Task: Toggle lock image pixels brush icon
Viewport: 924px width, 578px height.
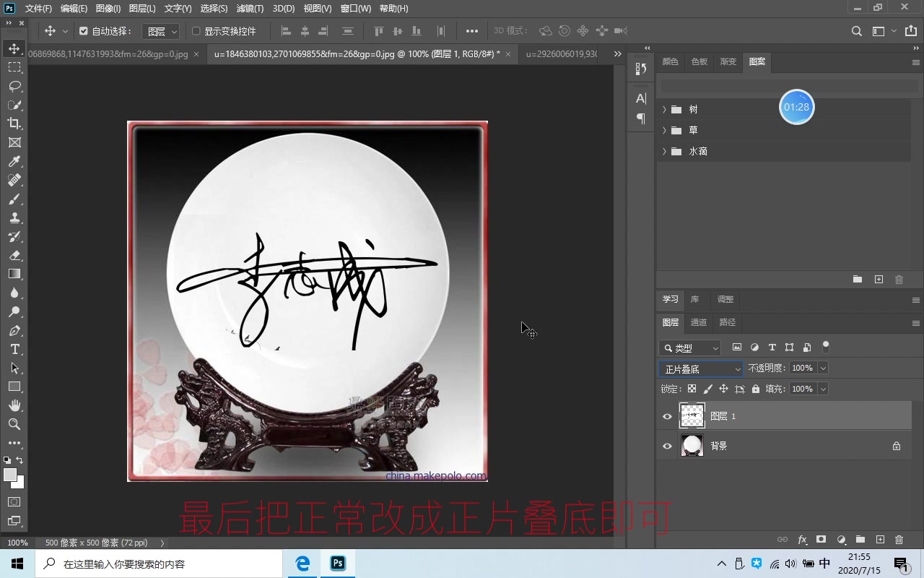Action: pos(707,389)
